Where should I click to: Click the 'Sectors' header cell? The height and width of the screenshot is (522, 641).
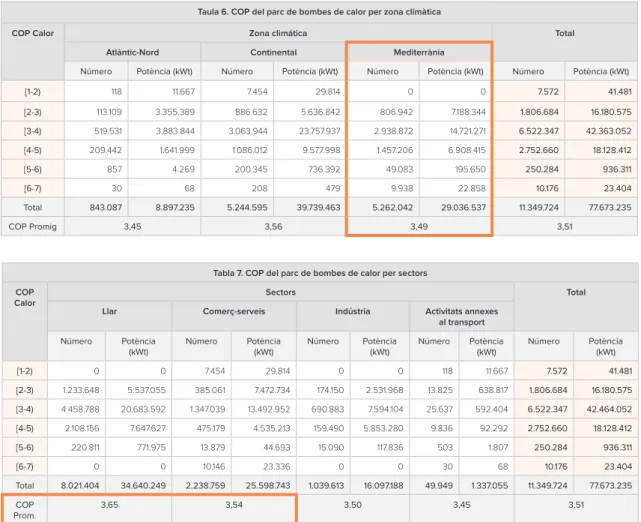(x=280, y=292)
